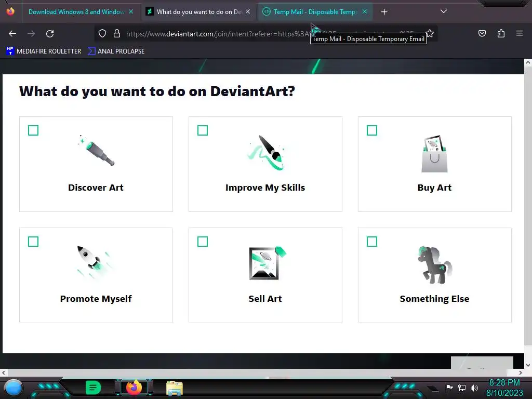532x399 pixels.
Task: Click the paintbrush Improve My Skills icon
Action: pyautogui.click(x=265, y=153)
